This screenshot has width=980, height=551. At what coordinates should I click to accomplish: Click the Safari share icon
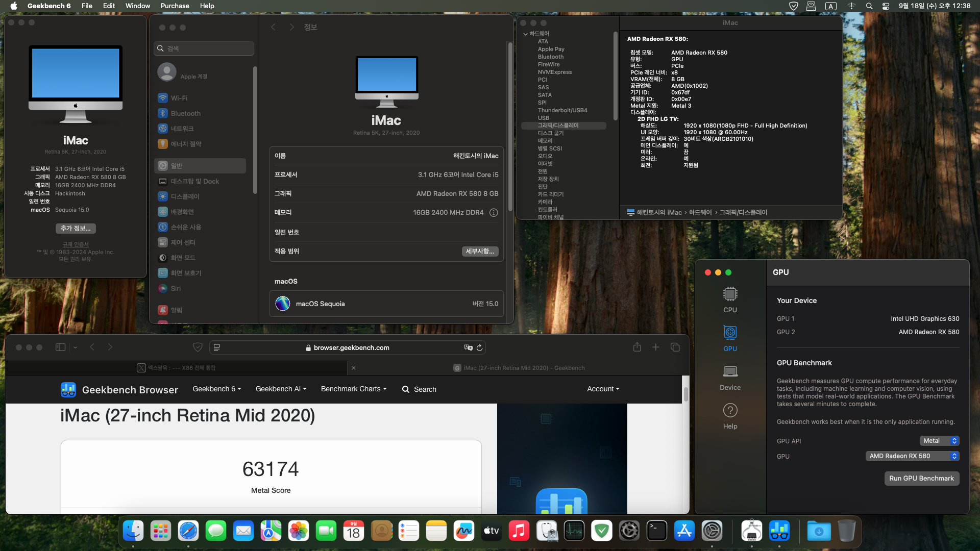637,347
